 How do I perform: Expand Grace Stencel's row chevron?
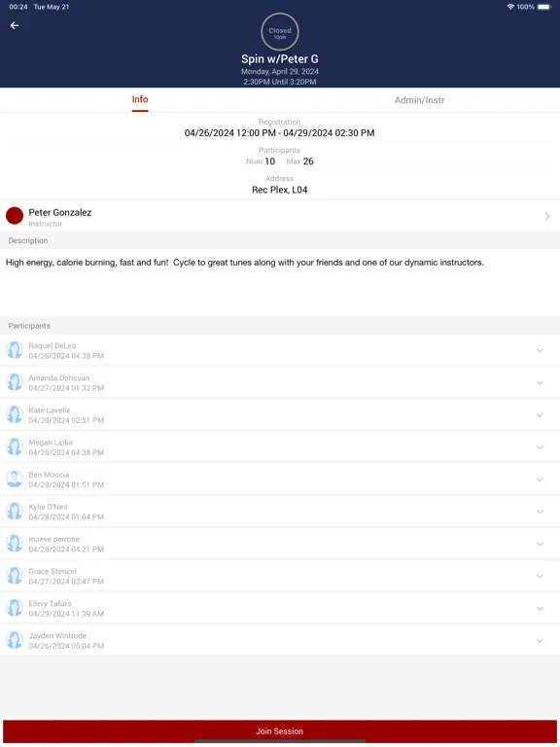point(540,577)
